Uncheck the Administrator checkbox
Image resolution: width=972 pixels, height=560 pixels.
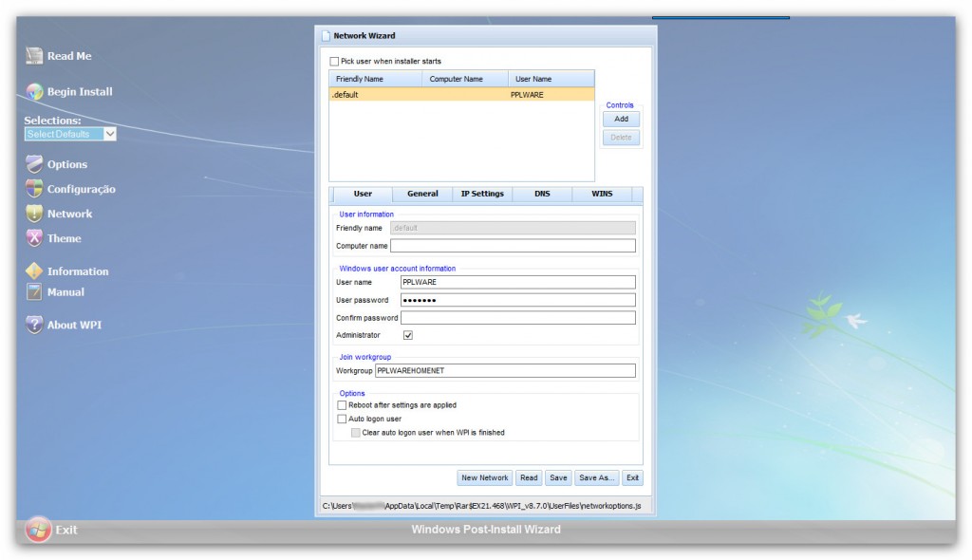(x=408, y=335)
